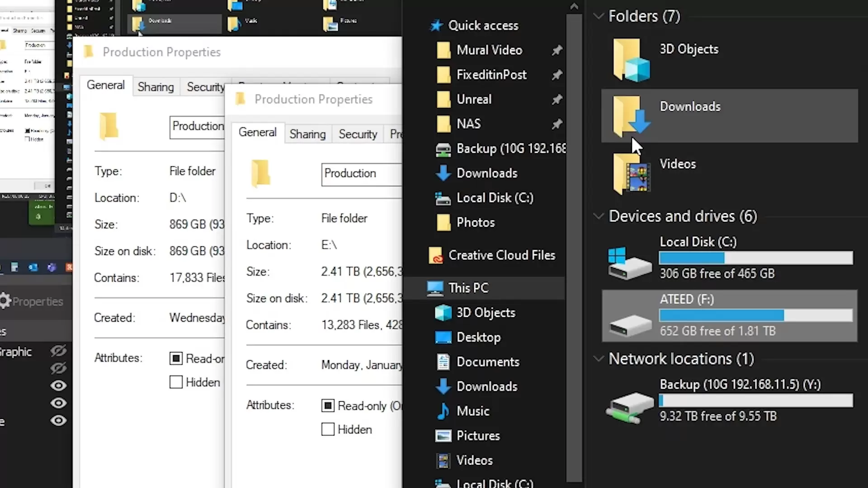
Task: Open the Videos folder with film icon
Action: pyautogui.click(x=632, y=174)
